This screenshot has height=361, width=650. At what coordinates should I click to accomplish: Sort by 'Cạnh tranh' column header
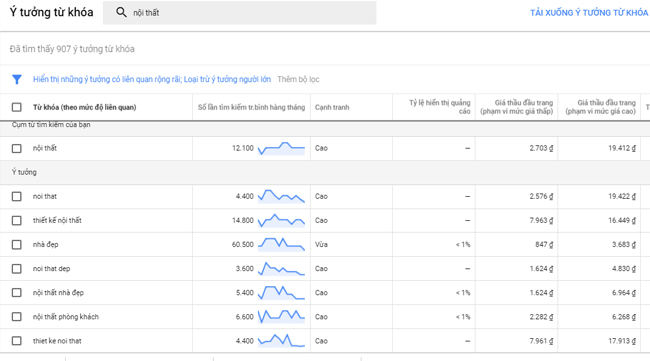(332, 107)
